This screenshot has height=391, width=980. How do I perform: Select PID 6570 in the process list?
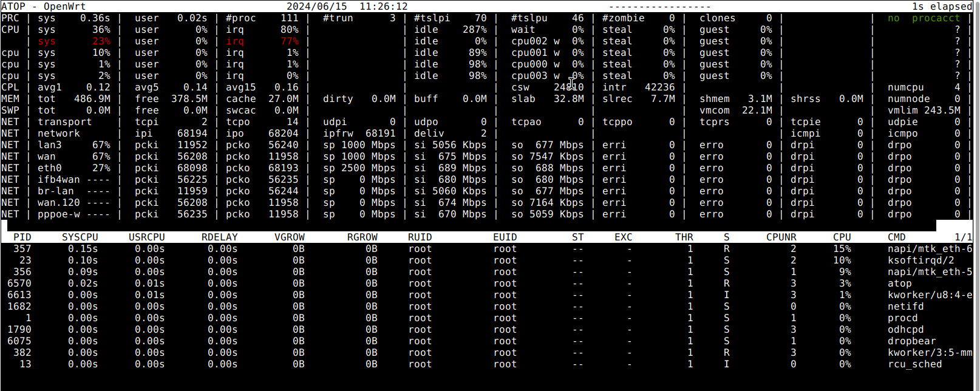click(19, 284)
